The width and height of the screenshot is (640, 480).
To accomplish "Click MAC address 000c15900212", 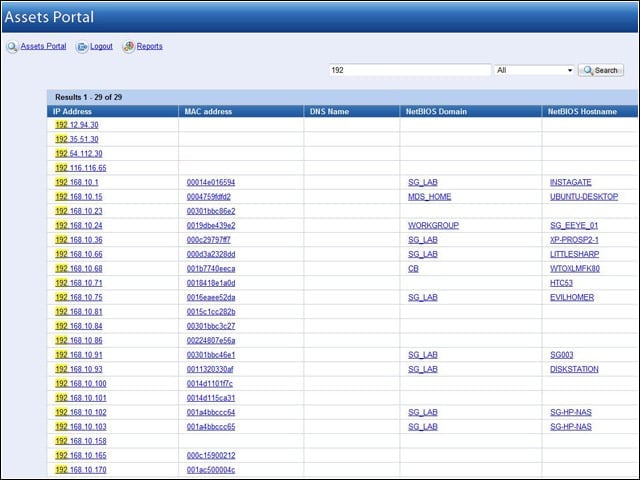I will point(211,456).
